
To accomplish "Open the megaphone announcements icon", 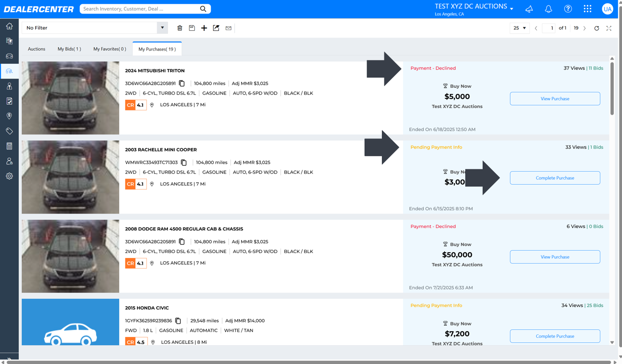I will pyautogui.click(x=529, y=9).
